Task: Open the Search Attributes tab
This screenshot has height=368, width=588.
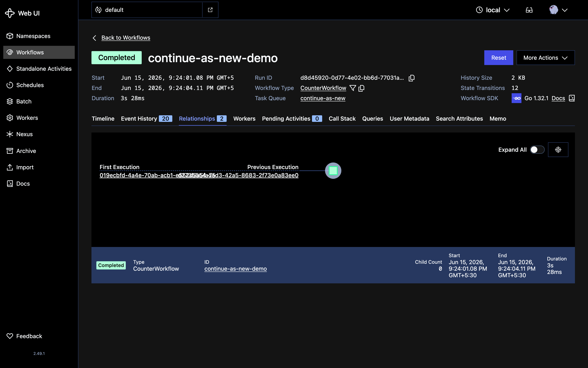Action: (x=459, y=119)
